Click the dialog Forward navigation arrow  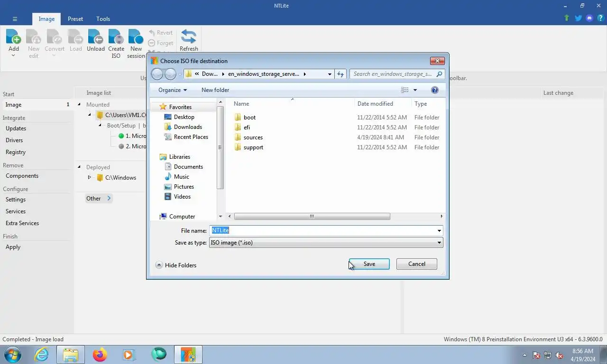[170, 74]
